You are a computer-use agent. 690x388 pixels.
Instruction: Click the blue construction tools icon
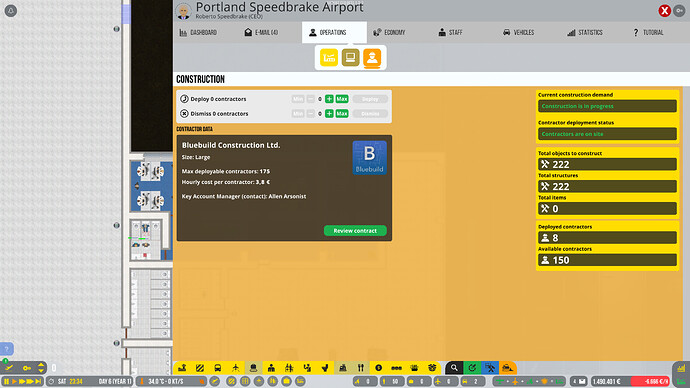click(x=490, y=368)
